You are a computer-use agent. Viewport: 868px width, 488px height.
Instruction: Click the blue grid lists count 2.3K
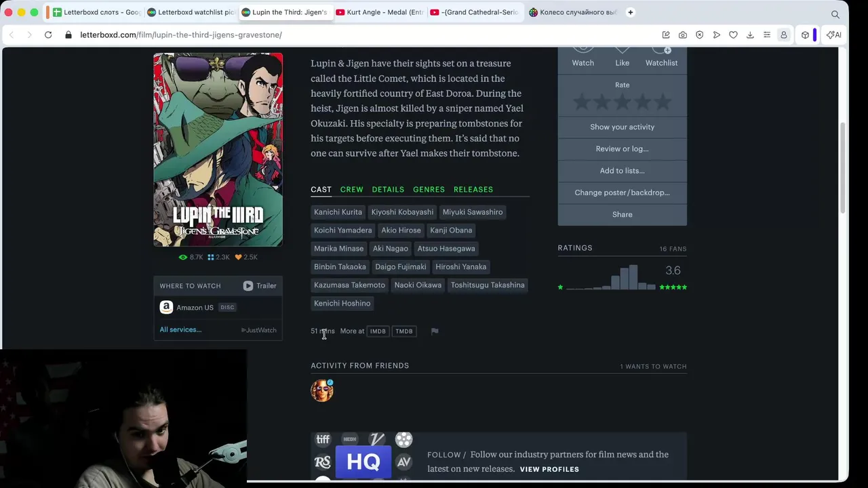click(x=218, y=257)
